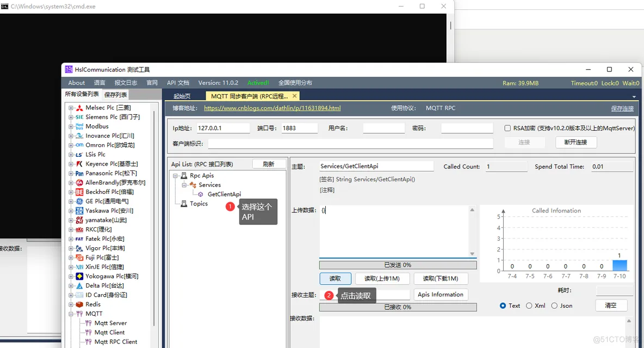
Task: Click the Fatek Plc icon
Action: click(x=79, y=239)
